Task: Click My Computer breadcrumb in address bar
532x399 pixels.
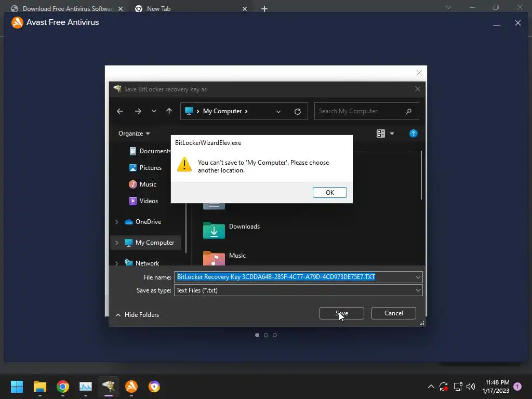Action: (x=222, y=111)
